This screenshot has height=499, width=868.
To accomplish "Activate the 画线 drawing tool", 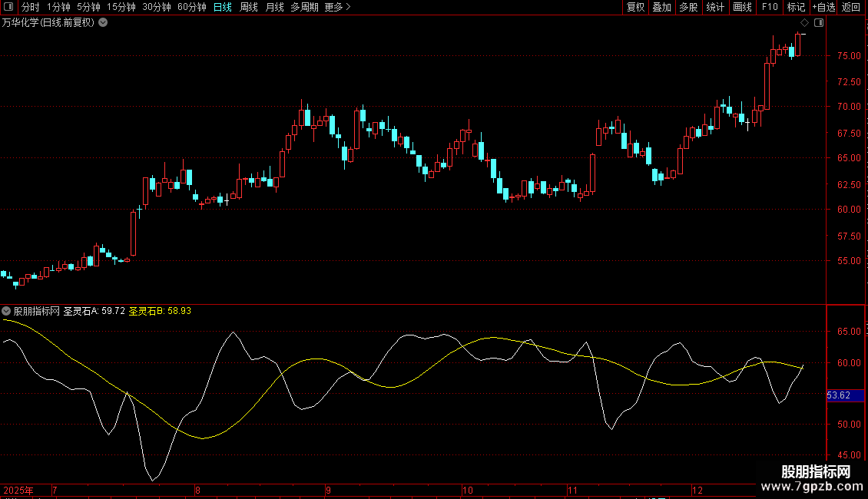I will 742,7.
